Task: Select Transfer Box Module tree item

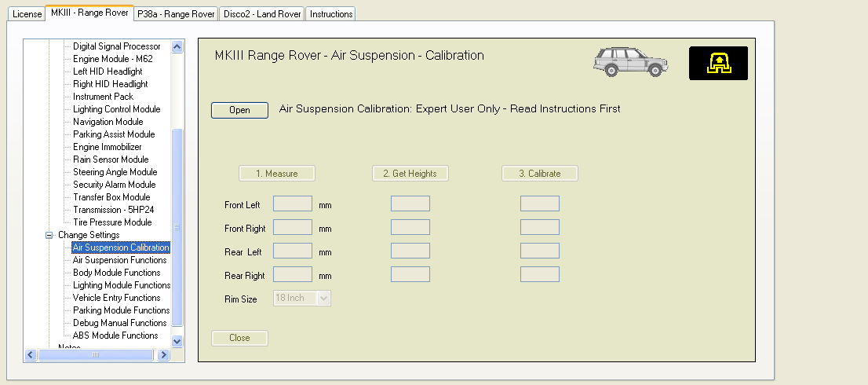Action: pos(111,197)
